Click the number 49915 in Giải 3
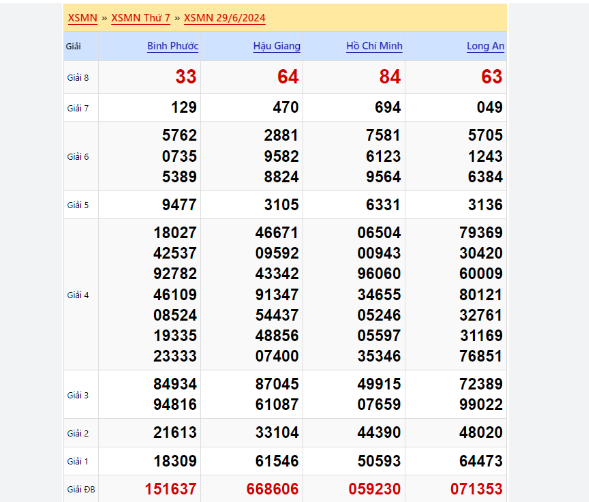This screenshot has width=589, height=502. [x=379, y=384]
